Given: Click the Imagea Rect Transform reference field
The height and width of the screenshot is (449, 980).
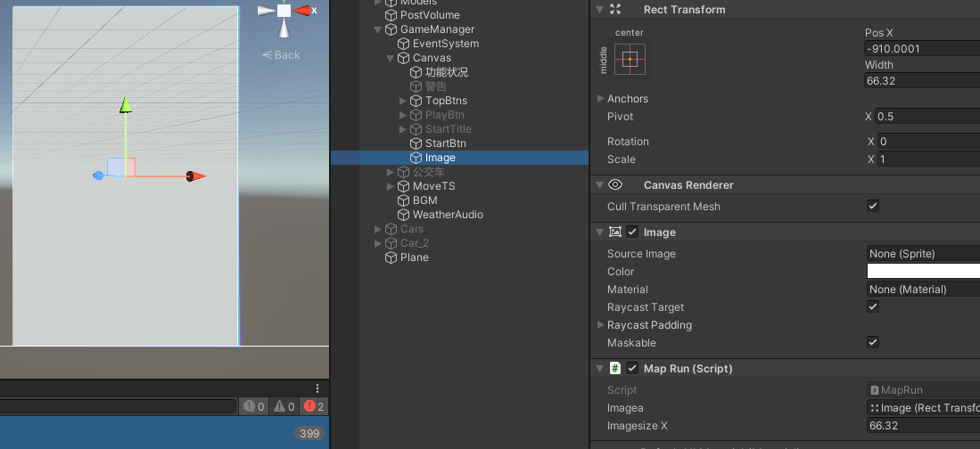Looking at the screenshot, I should tap(923, 408).
